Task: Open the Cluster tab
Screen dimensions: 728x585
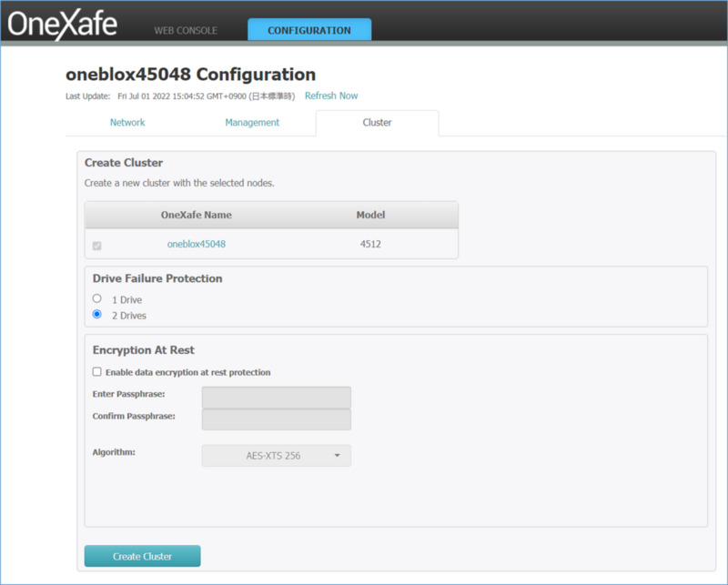Action: coord(377,122)
